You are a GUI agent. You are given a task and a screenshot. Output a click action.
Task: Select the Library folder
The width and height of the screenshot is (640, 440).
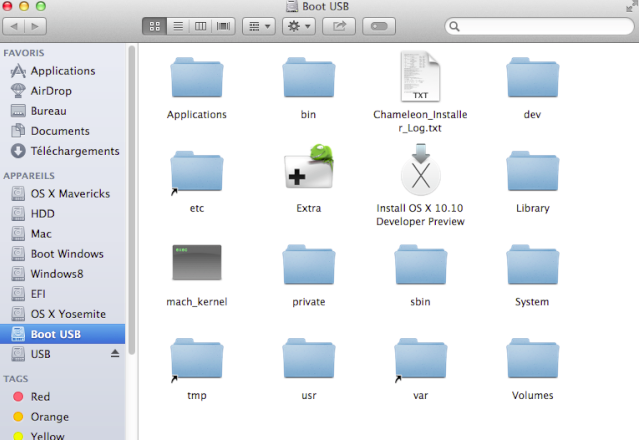point(533,171)
